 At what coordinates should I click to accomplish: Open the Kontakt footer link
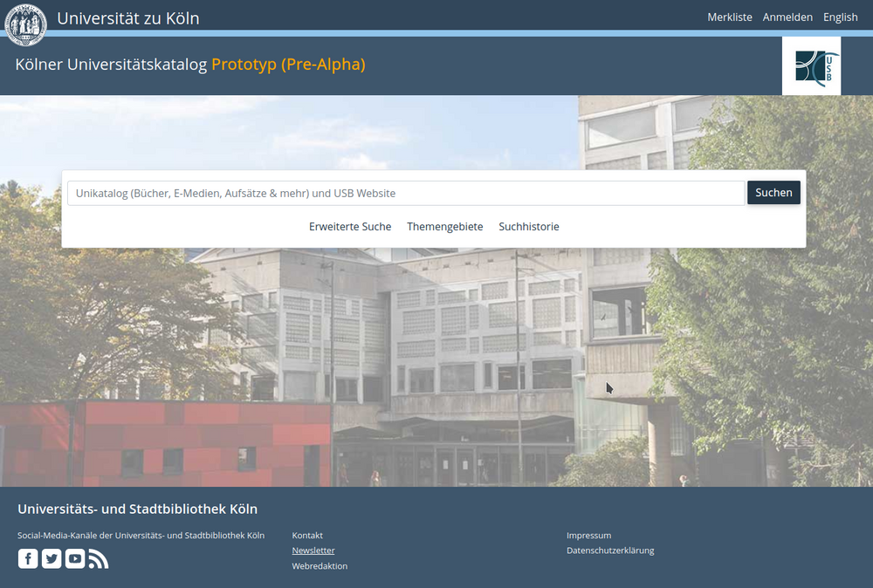[307, 536]
